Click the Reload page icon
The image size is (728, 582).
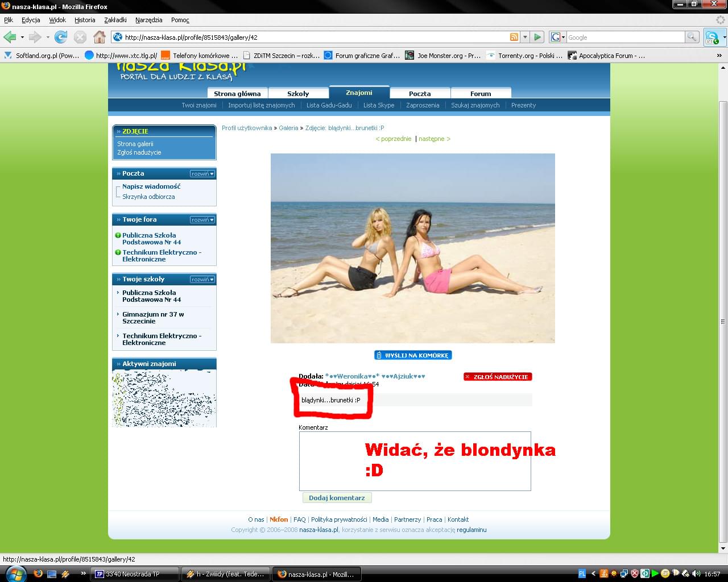tap(61, 38)
